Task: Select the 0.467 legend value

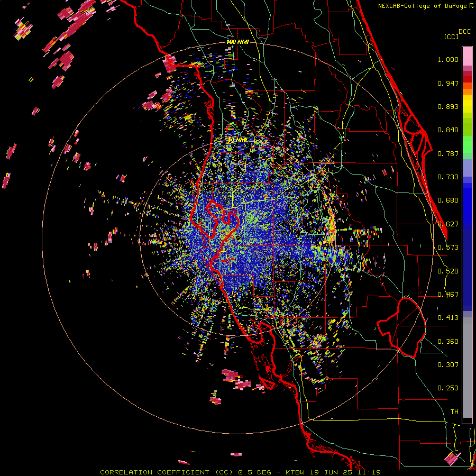Action: click(448, 295)
